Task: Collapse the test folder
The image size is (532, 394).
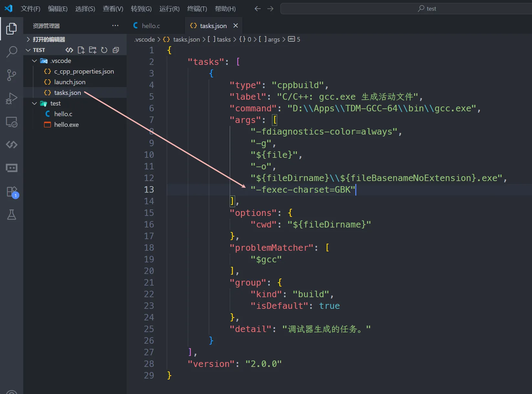Action: (35, 104)
